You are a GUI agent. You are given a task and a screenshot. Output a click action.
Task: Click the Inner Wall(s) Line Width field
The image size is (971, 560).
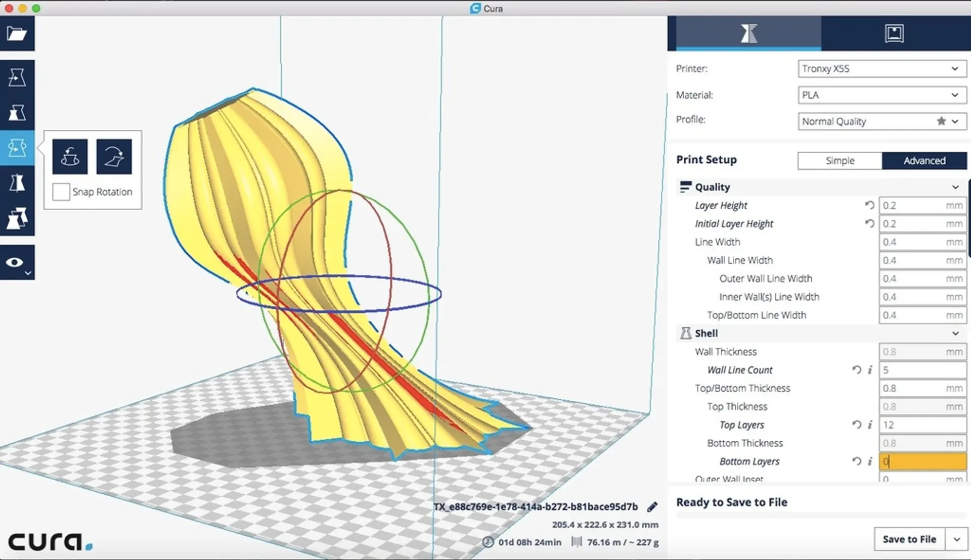point(923,297)
